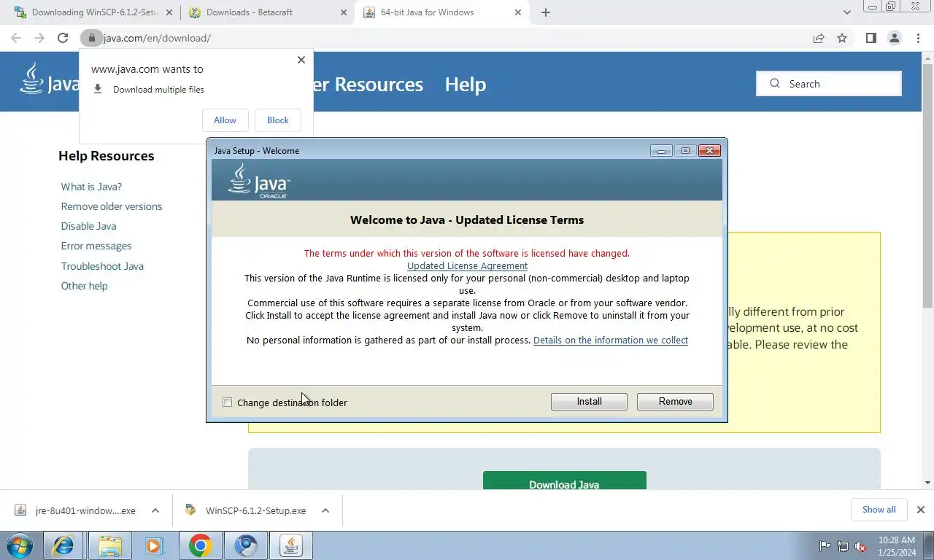934x560 pixels.
Task: Go forward in browser history
Action: (39, 38)
